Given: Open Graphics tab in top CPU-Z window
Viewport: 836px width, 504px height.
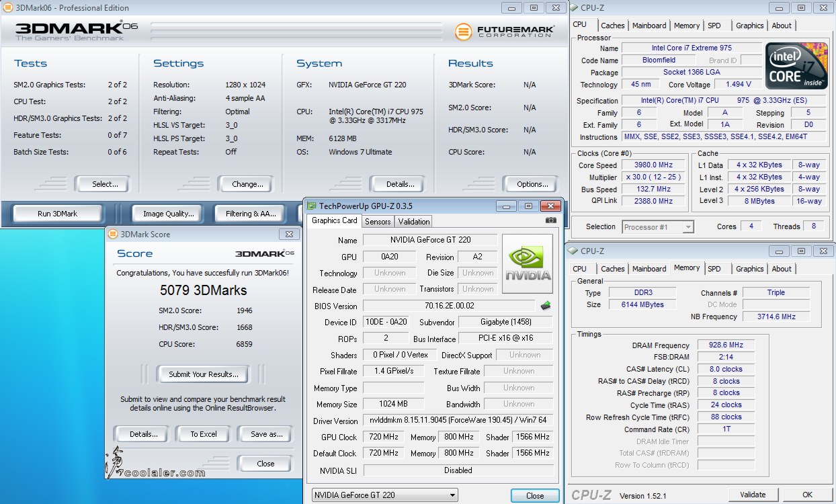Looking at the screenshot, I should [749, 26].
